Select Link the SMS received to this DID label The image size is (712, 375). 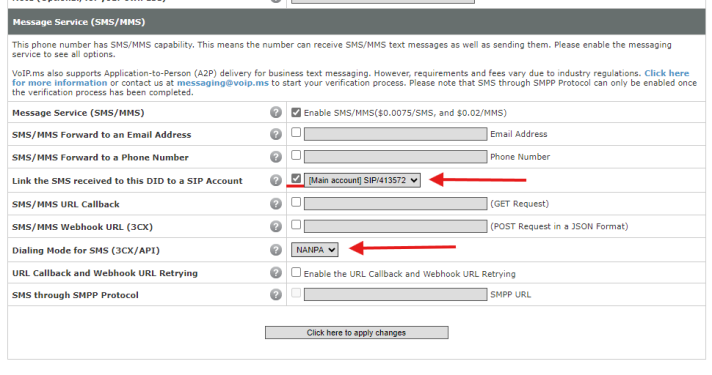[127, 181]
